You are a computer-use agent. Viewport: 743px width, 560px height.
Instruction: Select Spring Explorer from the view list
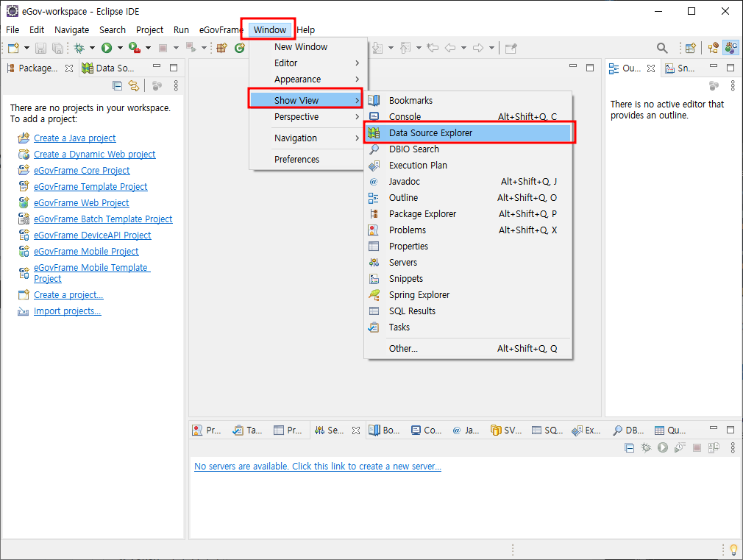pos(469,295)
